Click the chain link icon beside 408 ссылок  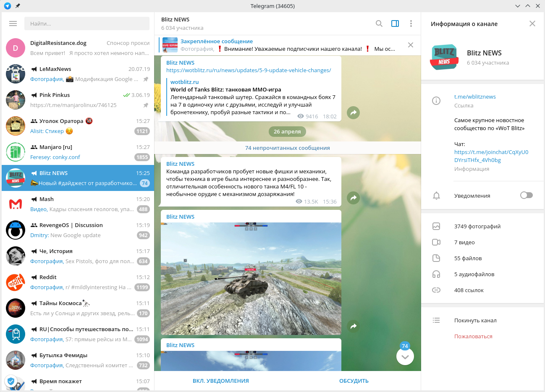[436, 290]
